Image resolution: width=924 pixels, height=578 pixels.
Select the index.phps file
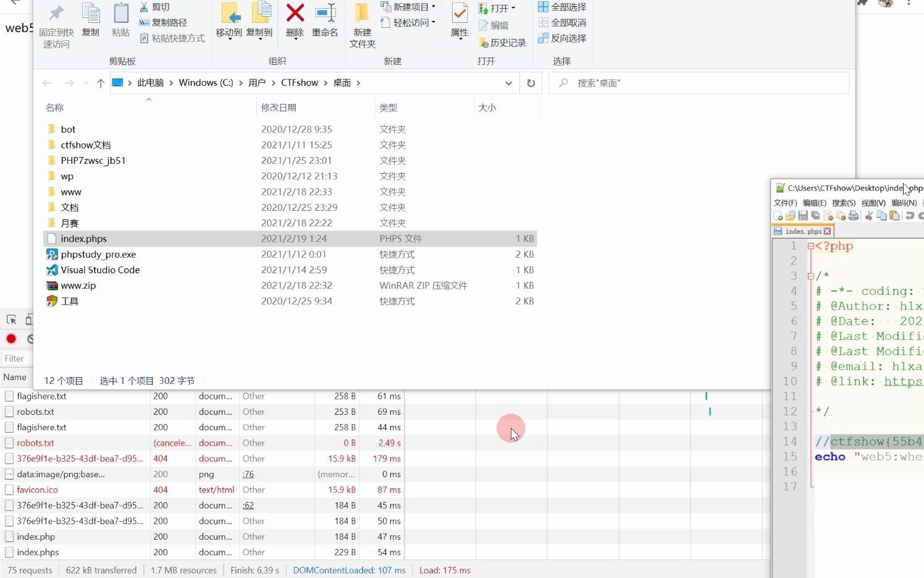tap(290, 239)
